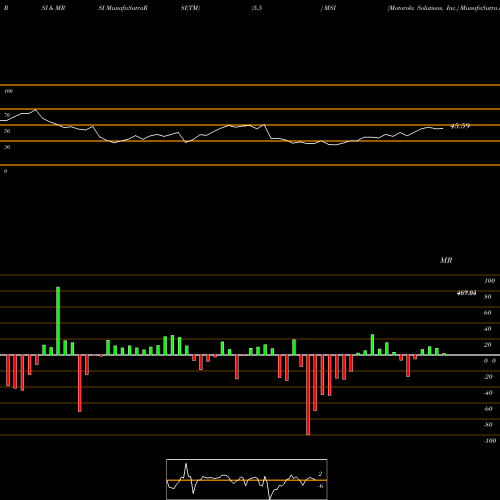Click the 80 label on MR axis

[488, 297]
